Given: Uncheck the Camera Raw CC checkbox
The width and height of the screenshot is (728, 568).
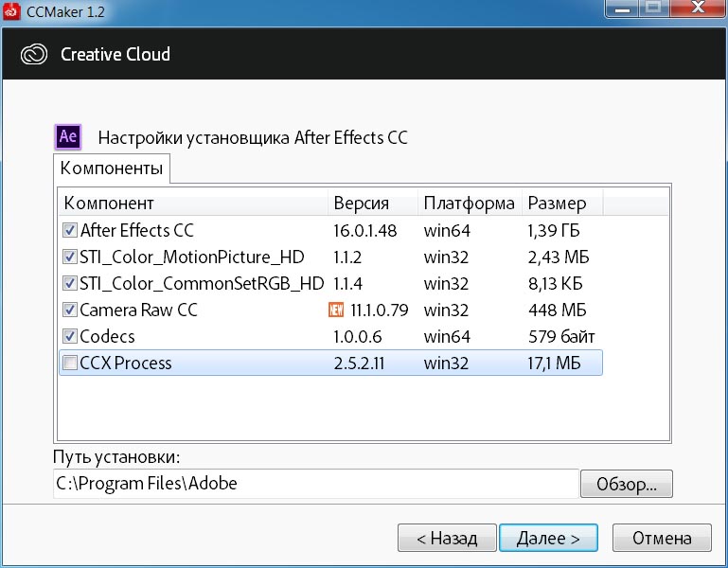Looking at the screenshot, I should coord(70,310).
